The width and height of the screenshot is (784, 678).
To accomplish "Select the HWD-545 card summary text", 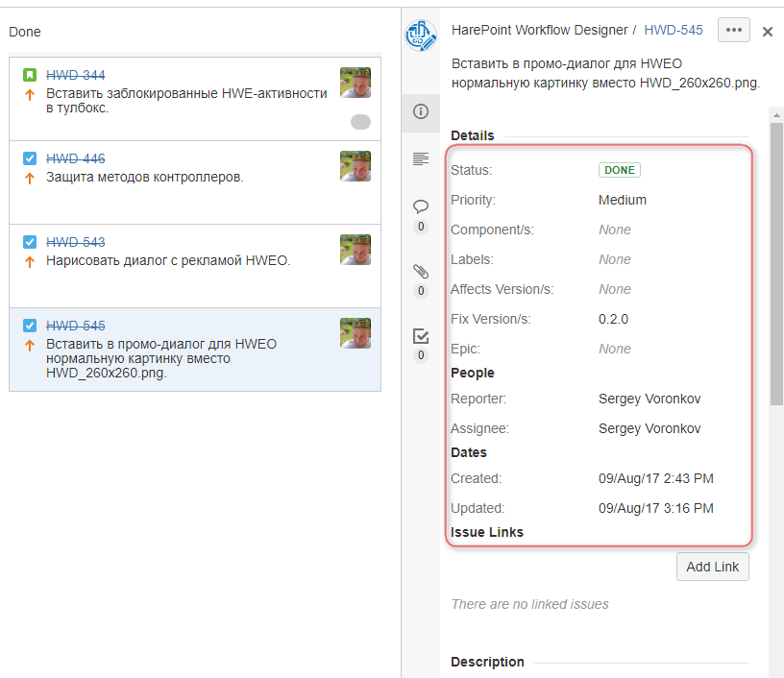I will [x=161, y=359].
